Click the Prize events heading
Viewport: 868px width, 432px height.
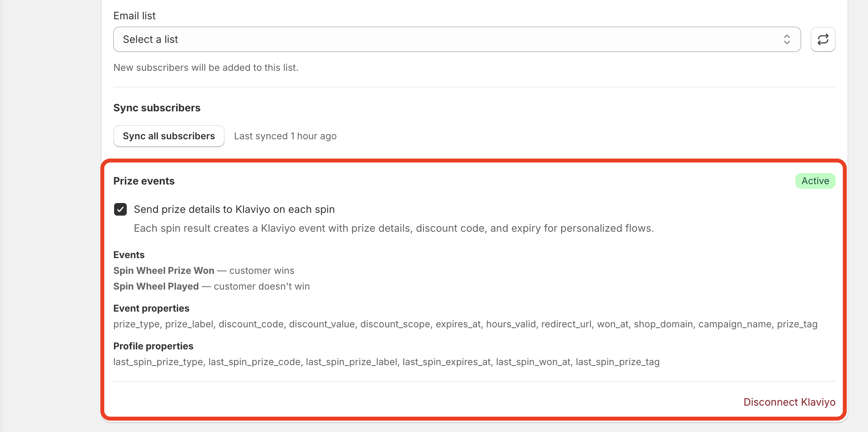144,181
